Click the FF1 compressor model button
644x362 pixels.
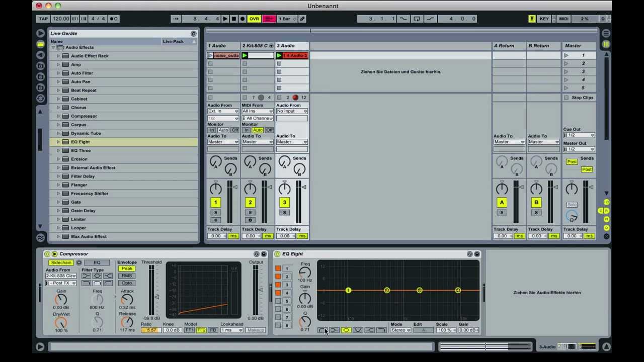click(x=190, y=330)
